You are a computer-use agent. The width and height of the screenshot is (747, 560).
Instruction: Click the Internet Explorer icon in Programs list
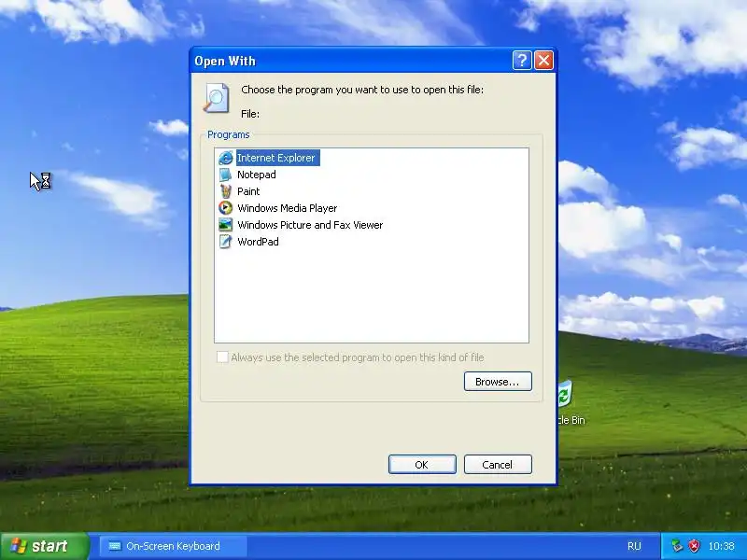tap(225, 158)
